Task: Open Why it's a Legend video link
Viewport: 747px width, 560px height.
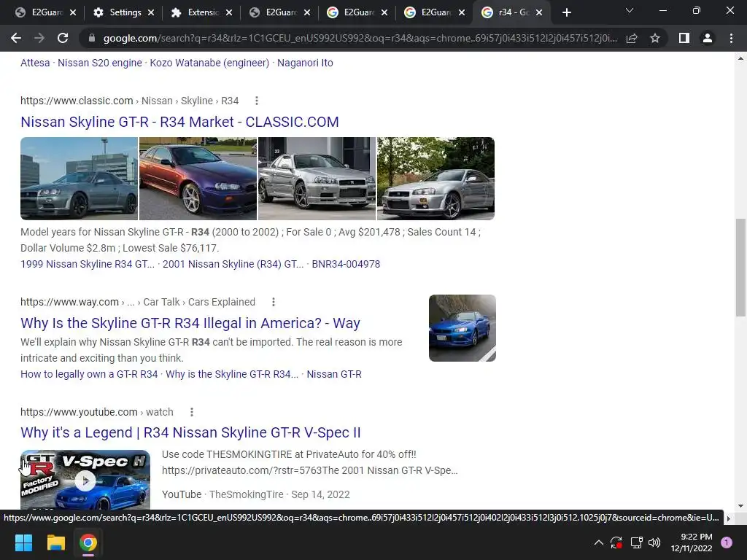Action: point(190,432)
